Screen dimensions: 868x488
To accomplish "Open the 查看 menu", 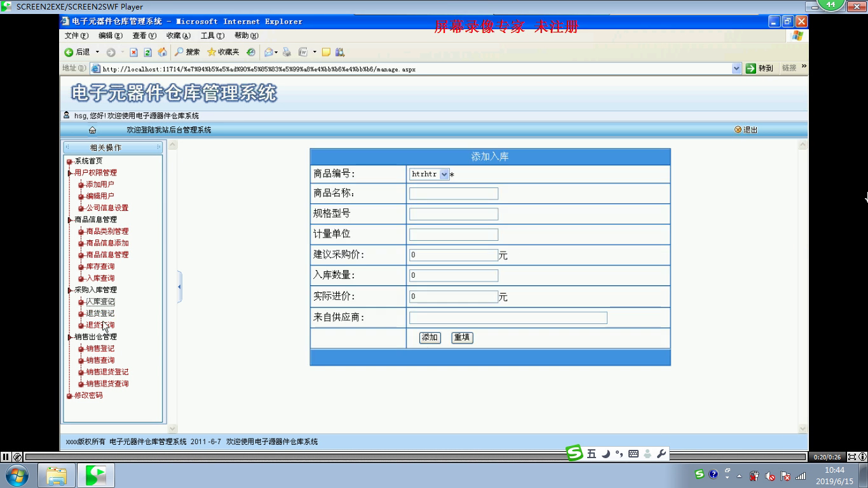I will (x=144, y=36).
